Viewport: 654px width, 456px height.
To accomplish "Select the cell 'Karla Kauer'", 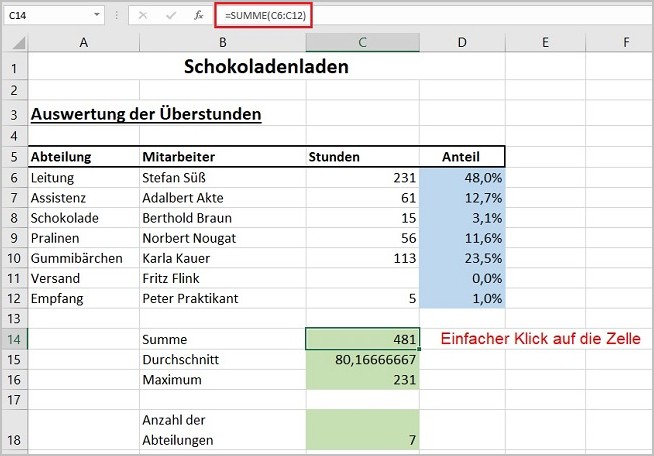I will pyautogui.click(x=223, y=258).
